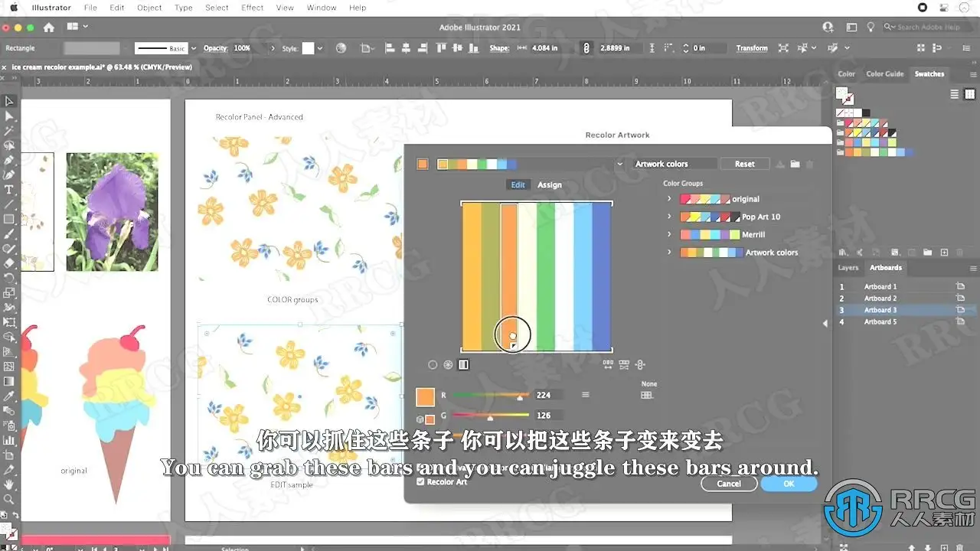Expand the original color group
The image size is (980, 551).
[x=669, y=199]
